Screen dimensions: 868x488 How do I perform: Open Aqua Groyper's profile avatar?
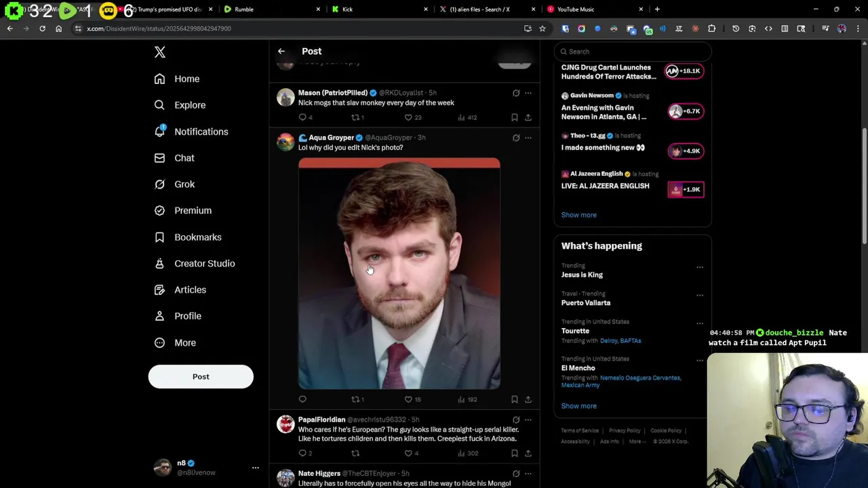point(285,142)
